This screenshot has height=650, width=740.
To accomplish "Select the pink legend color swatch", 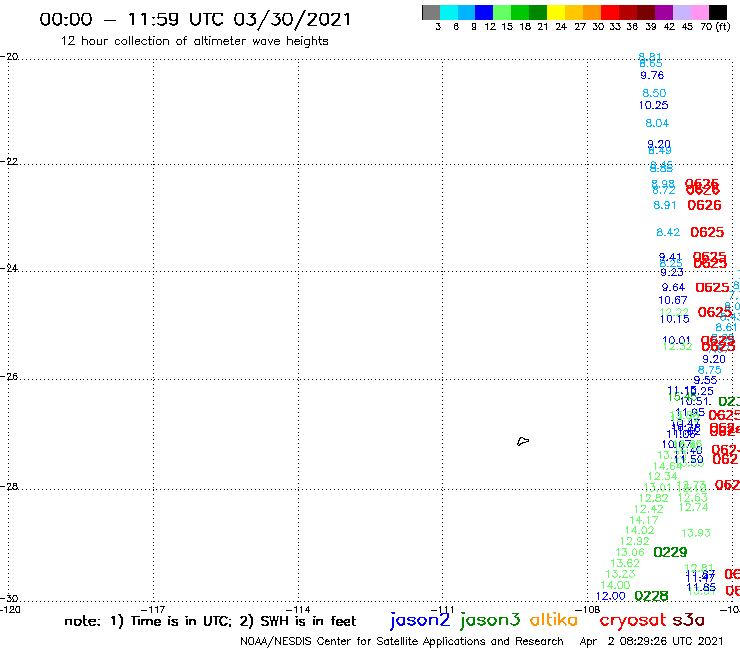I will (699, 12).
